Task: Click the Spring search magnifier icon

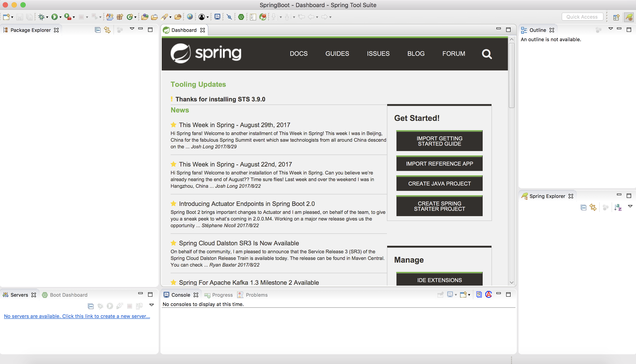Action: click(x=487, y=54)
